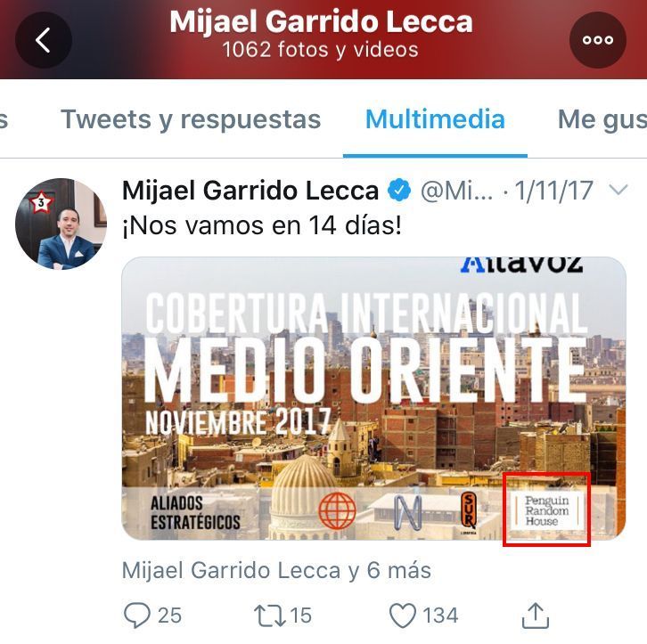
Task: Switch to Tweets y respuestas tab
Action: (191, 119)
